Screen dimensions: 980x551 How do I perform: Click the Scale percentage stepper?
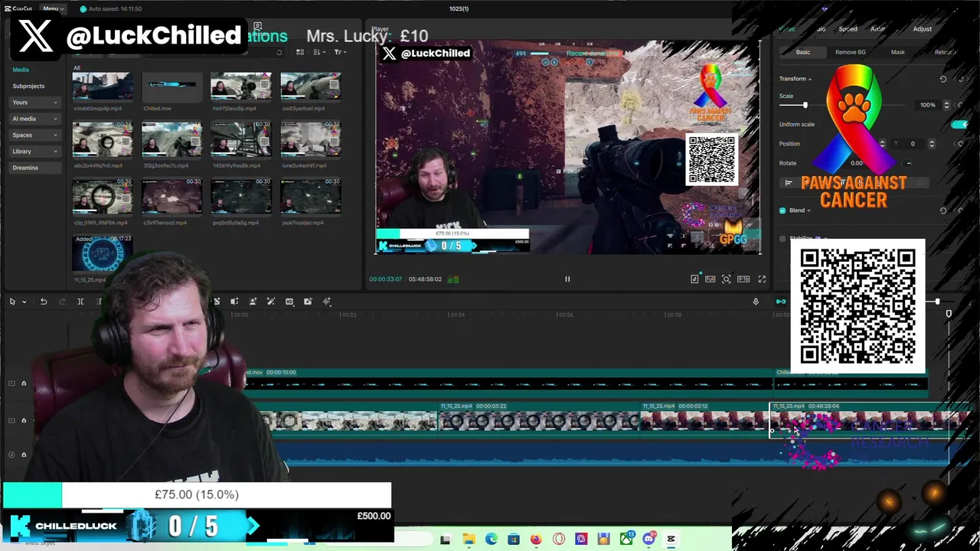[946, 105]
